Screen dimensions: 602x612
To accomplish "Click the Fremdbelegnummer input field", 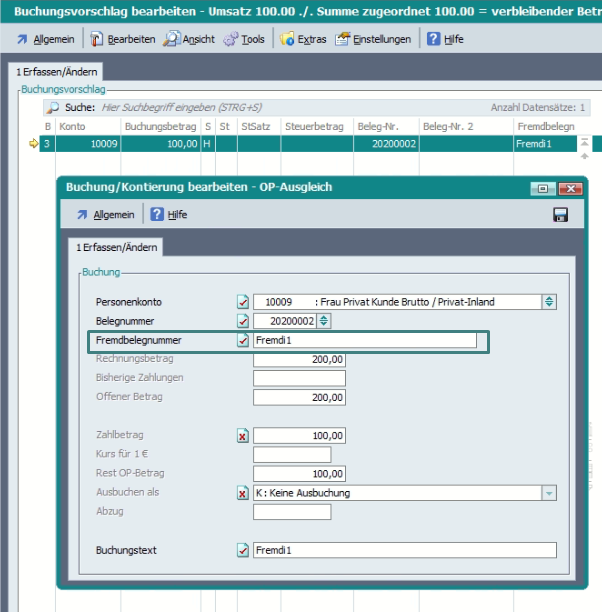I will [x=365, y=341].
